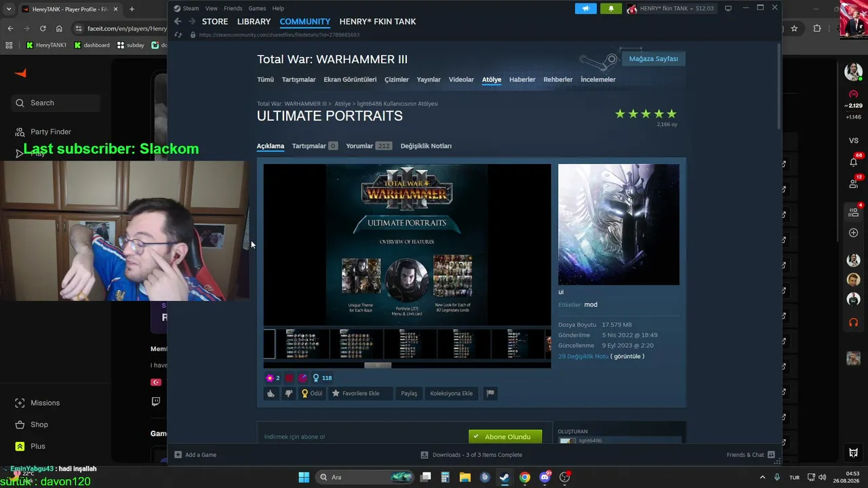Image resolution: width=868 pixels, height=488 pixels.
Task: Click the 118 award ribbon count
Action: (x=322, y=378)
